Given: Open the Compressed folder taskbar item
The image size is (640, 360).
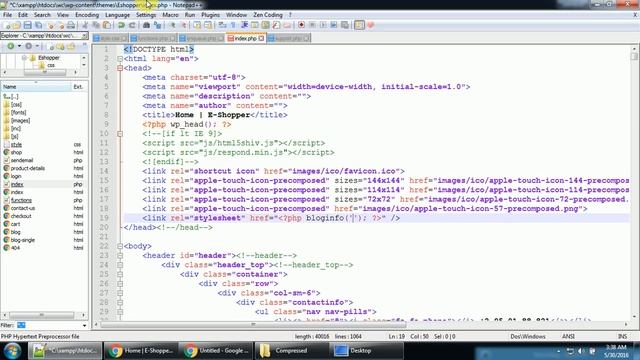Looking at the screenshot, I should click(291, 351).
